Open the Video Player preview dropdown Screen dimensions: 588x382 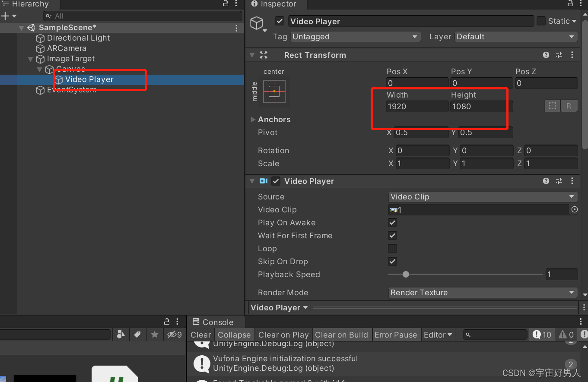279,308
